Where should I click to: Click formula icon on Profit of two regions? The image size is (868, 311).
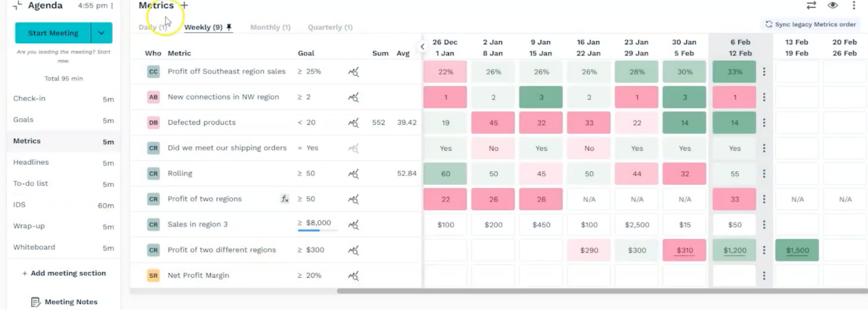(285, 199)
